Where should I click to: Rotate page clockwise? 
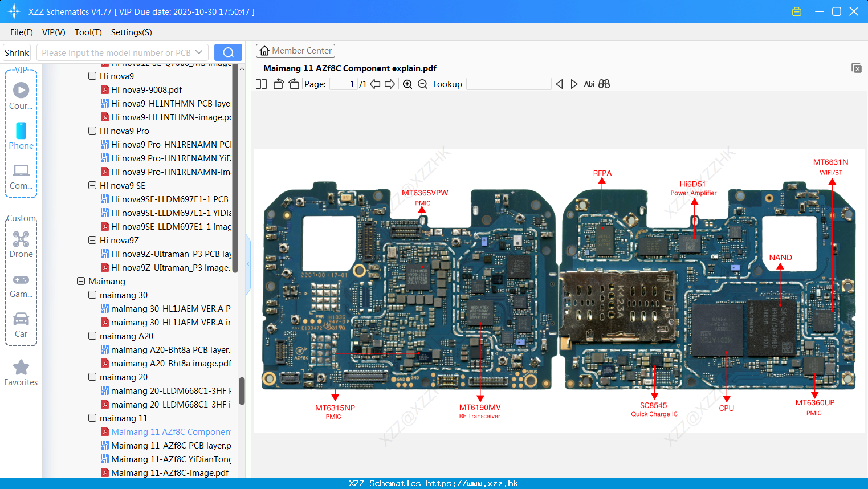pos(294,84)
